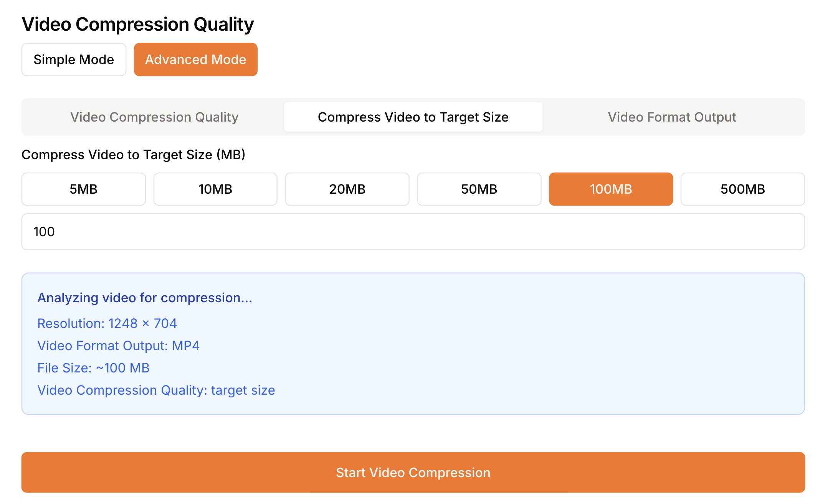Click the Video Format Output: MP4 link
Screen dimensions: 820x504
point(118,346)
